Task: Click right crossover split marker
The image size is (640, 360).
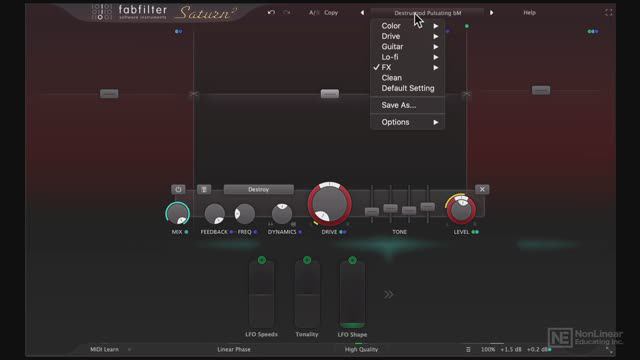Action: point(467,94)
